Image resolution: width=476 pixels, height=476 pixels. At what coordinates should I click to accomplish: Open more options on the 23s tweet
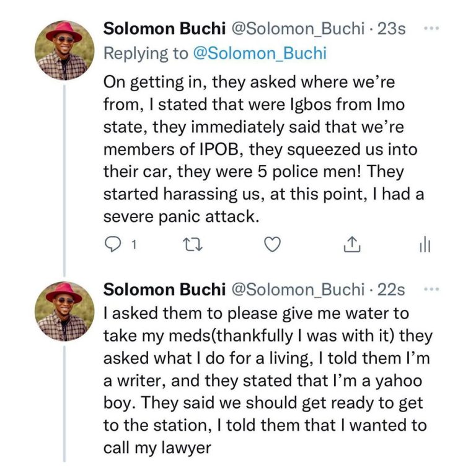coord(429,29)
